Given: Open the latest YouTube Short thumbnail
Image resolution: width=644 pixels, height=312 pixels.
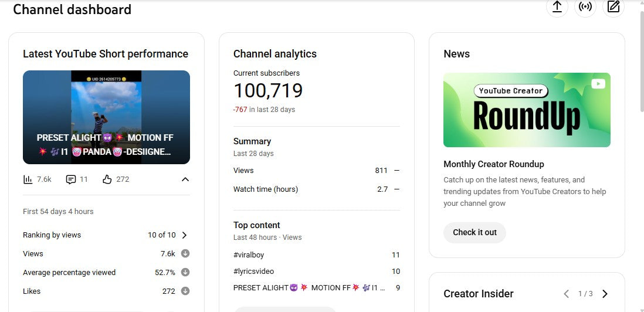Looking at the screenshot, I should pos(106,117).
